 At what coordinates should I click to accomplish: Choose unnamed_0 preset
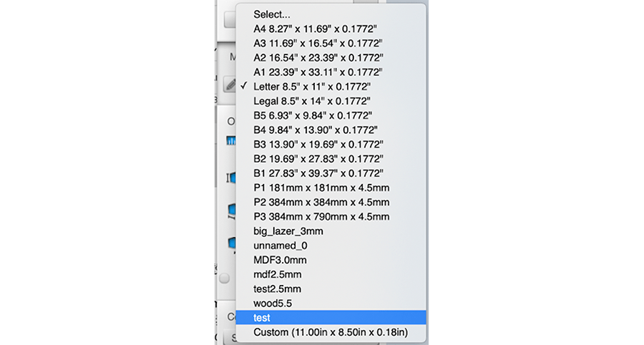331,246
